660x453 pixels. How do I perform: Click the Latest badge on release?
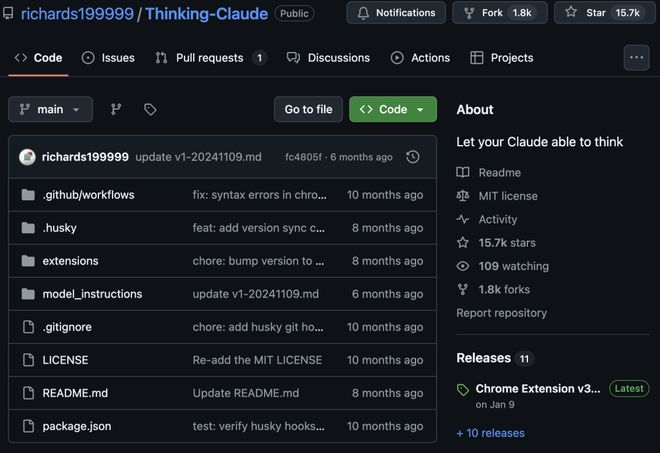pyautogui.click(x=629, y=388)
